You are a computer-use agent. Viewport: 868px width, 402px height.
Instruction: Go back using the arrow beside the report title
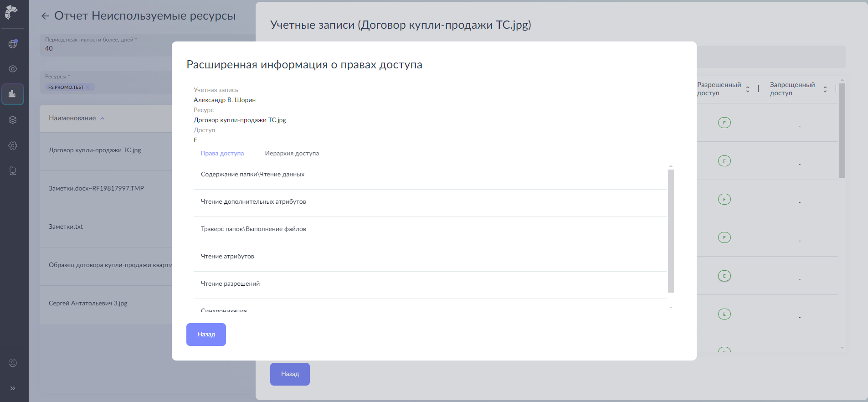pyautogui.click(x=45, y=16)
